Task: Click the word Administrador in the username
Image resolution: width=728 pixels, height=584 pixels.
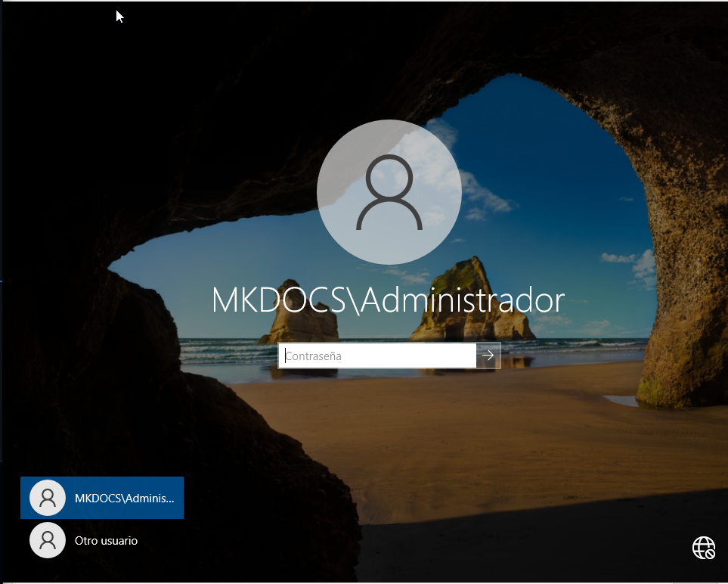Action: pyautogui.click(x=462, y=300)
